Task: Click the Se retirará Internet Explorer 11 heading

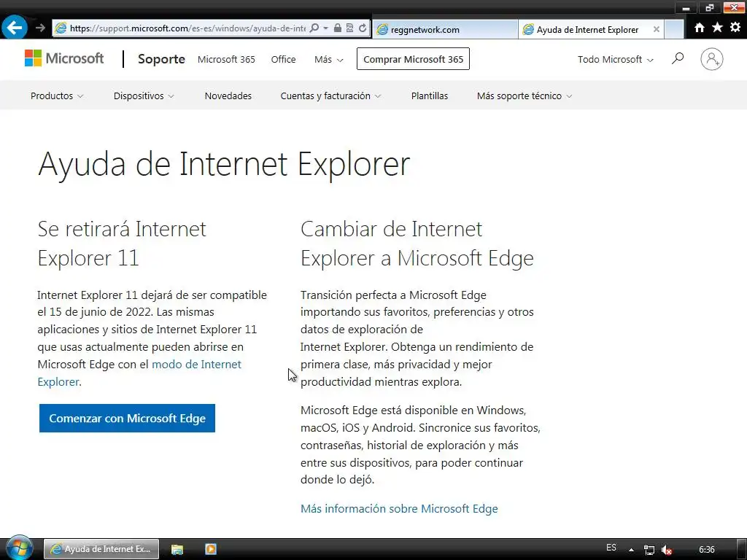Action: [122, 244]
